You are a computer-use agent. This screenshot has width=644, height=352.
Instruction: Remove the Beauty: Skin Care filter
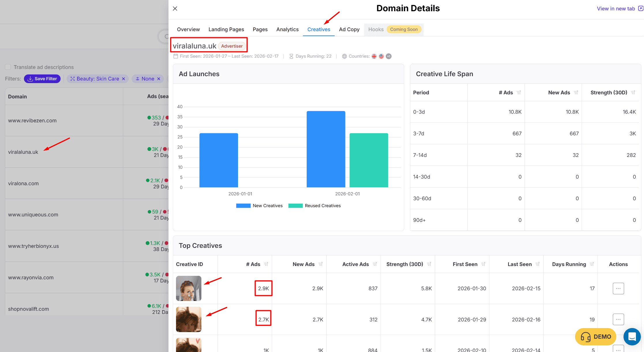[123, 79]
